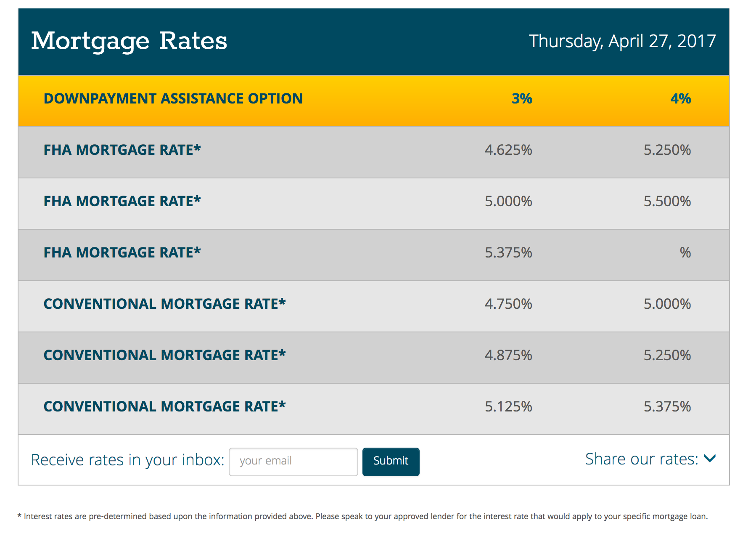Image resolution: width=756 pixels, height=536 pixels.
Task: Click the 4.875% conventional rate value
Action: 508,355
